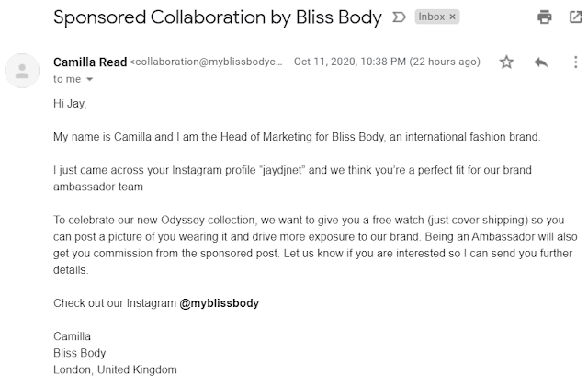The height and width of the screenshot is (386, 588).
Task: Click the 'Bliss Body' line in the signature
Action: tap(79, 352)
